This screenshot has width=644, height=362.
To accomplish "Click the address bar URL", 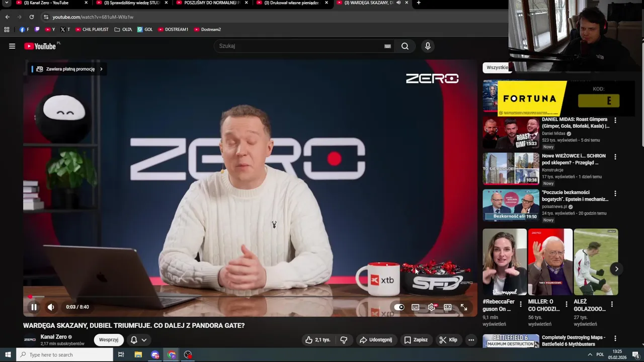I will click(x=93, y=17).
